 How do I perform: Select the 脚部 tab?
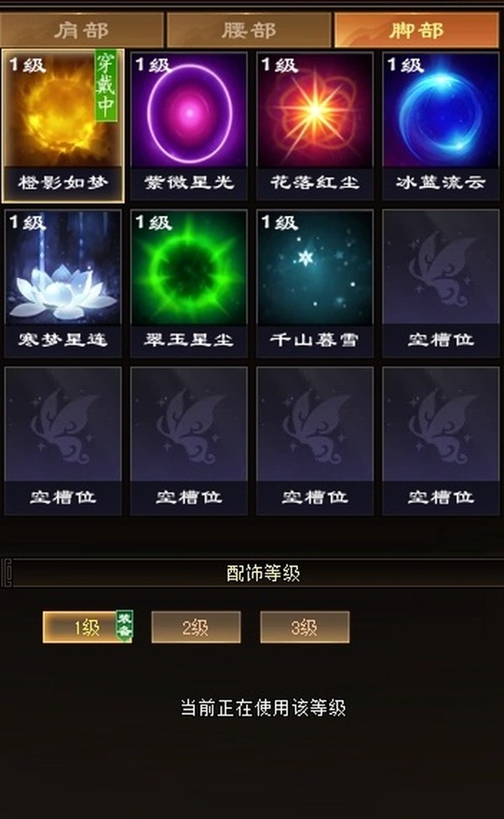point(417,30)
